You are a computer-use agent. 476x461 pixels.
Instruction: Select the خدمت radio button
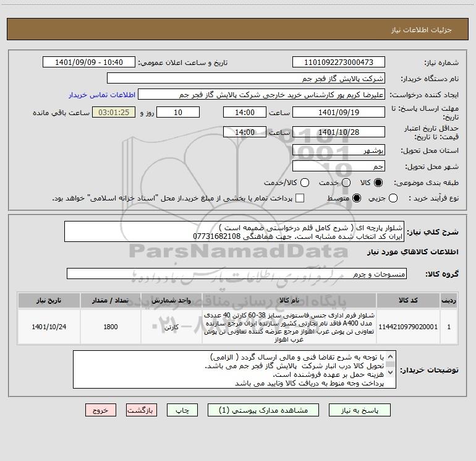coord(346,183)
